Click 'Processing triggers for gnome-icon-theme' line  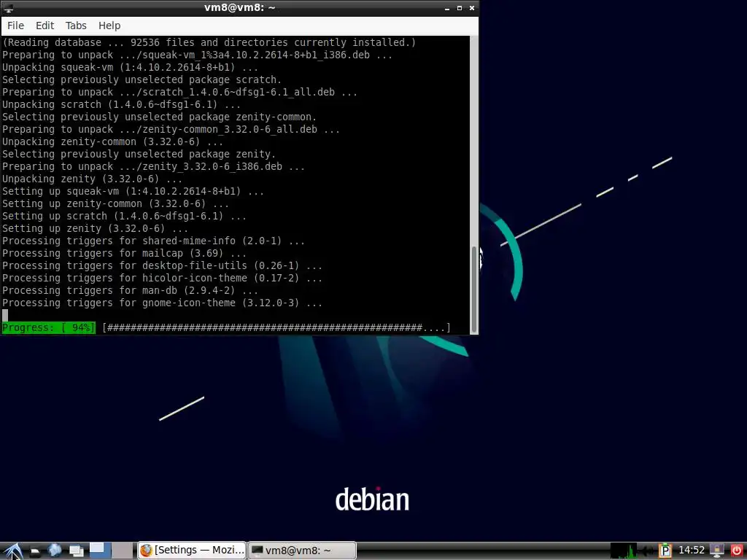click(162, 303)
